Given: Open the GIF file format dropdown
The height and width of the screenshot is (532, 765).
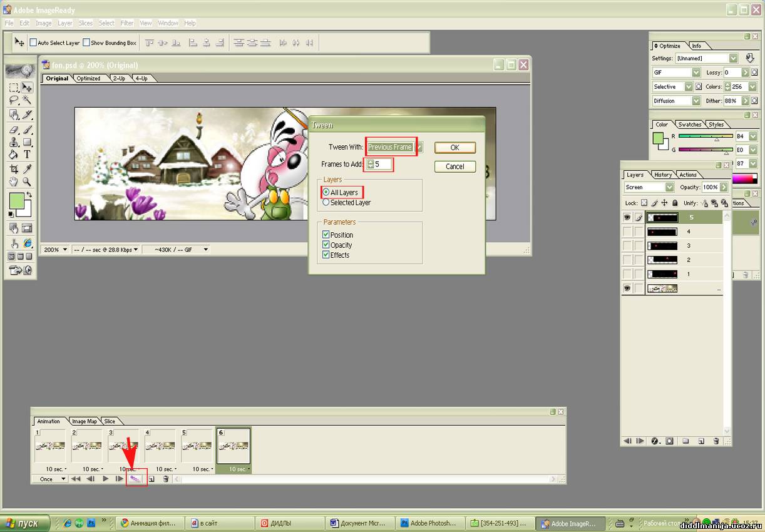Looking at the screenshot, I should tap(676, 73).
